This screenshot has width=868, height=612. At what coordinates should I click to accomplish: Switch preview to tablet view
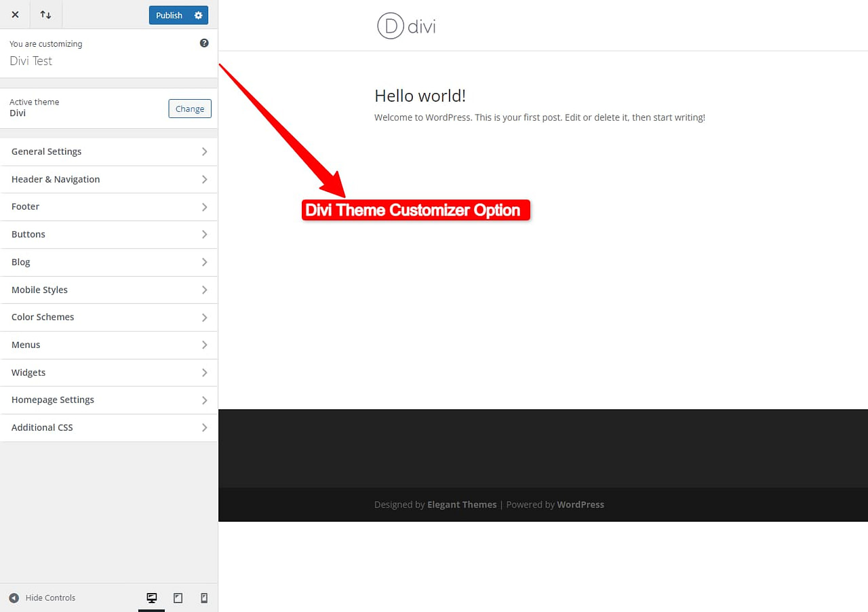tap(178, 598)
